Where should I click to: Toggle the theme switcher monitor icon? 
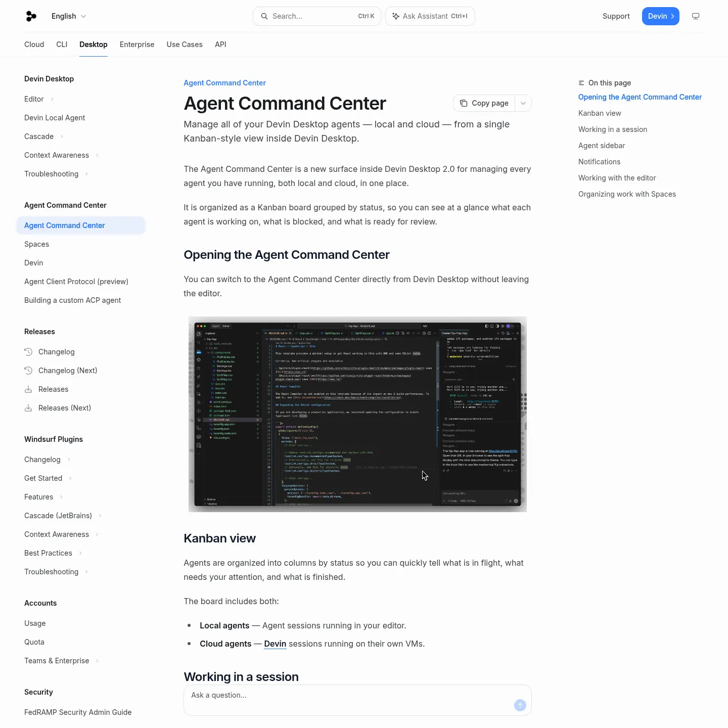click(696, 16)
